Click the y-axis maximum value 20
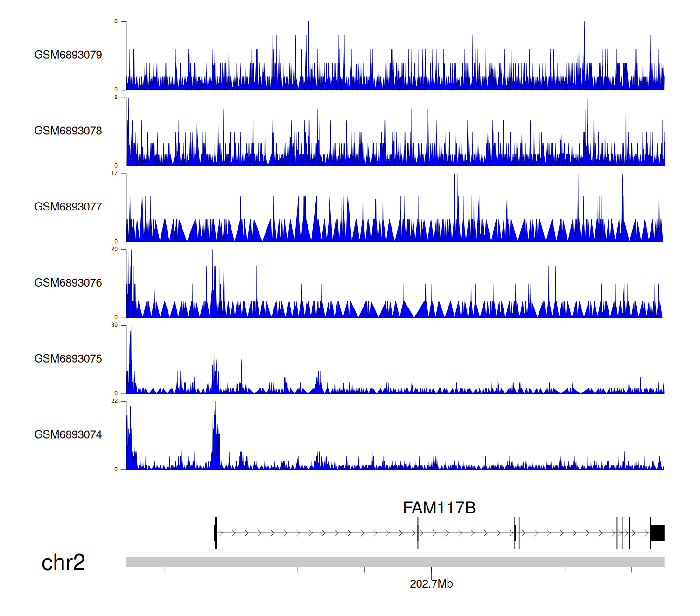 (x=114, y=249)
